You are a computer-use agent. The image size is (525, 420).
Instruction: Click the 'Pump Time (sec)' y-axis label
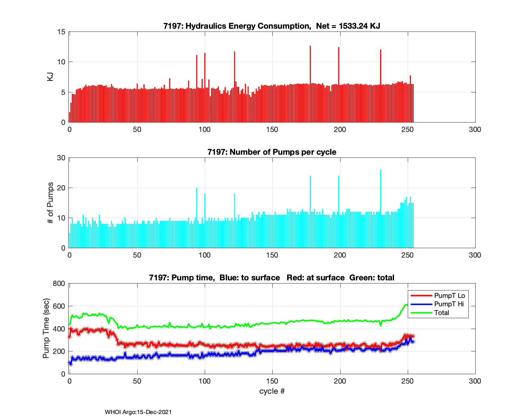[46, 328]
